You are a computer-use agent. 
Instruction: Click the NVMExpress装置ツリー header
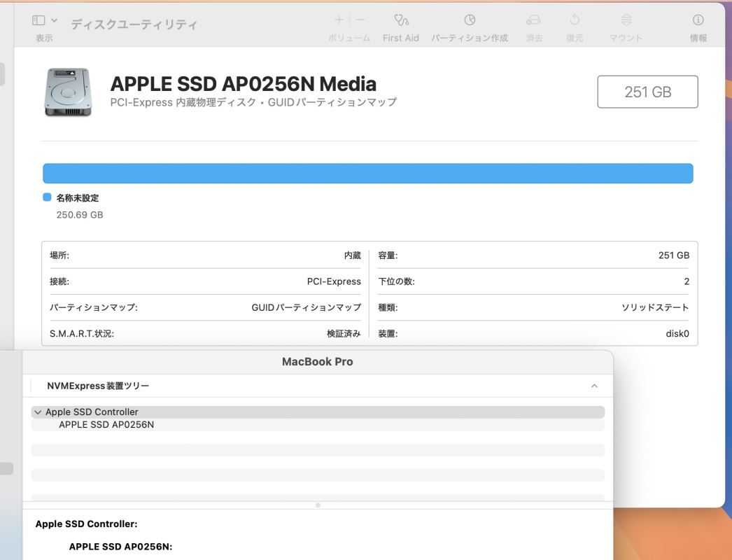pyautogui.click(x=98, y=386)
